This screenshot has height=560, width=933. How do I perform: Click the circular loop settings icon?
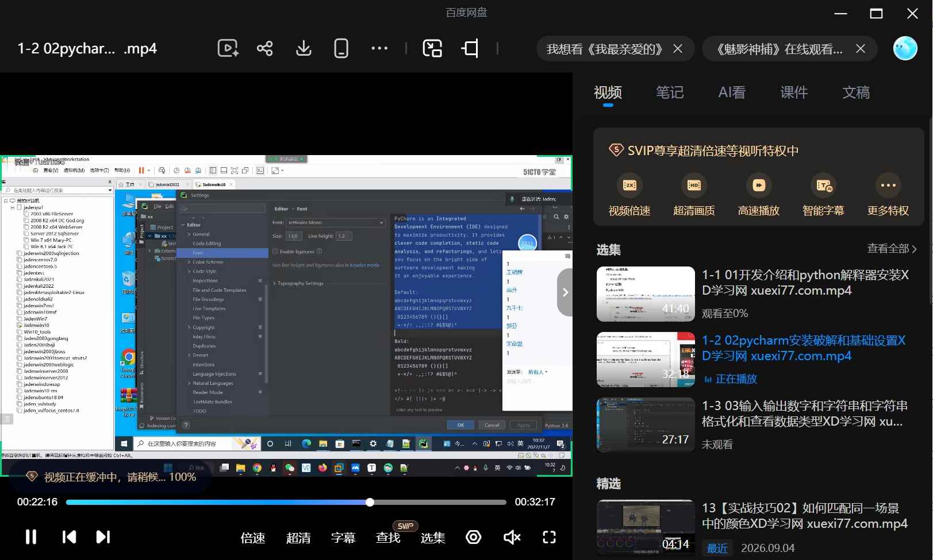[x=474, y=537]
